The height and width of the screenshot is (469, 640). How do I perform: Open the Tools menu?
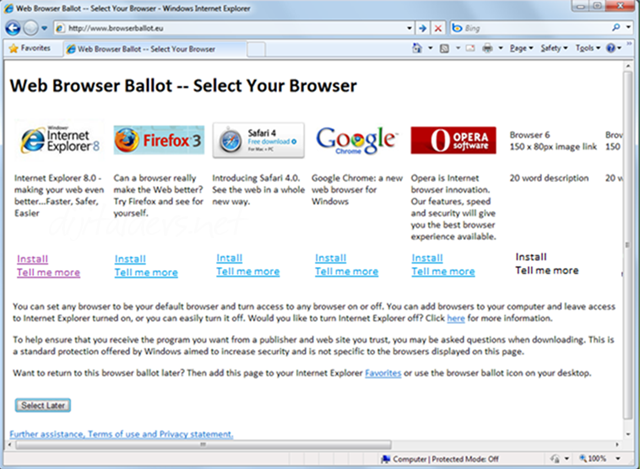point(588,48)
